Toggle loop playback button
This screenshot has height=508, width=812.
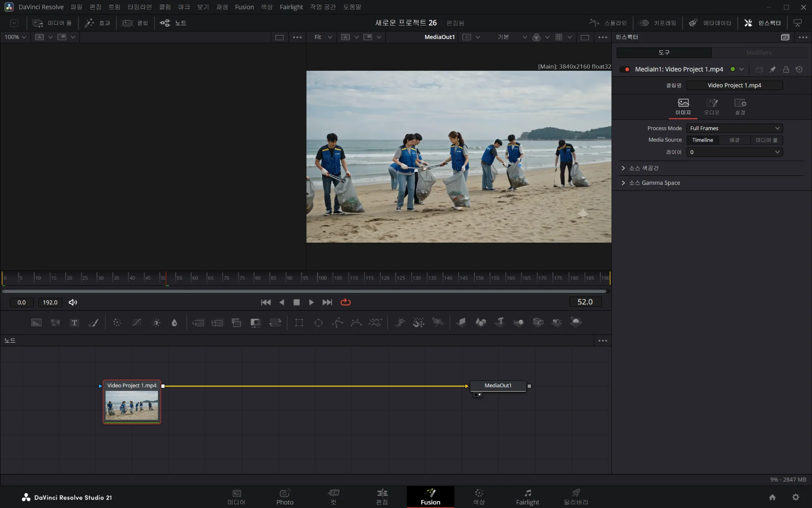point(346,302)
